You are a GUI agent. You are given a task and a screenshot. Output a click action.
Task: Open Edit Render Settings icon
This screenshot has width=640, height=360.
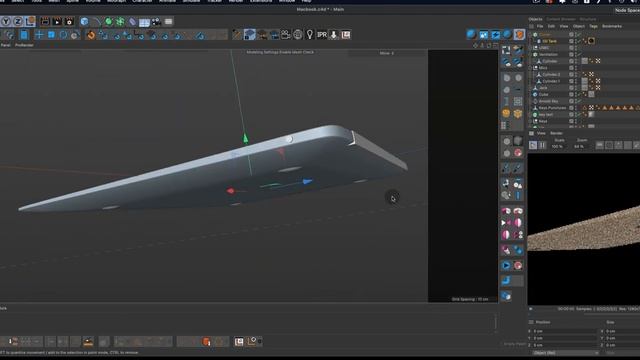[x=69, y=22]
